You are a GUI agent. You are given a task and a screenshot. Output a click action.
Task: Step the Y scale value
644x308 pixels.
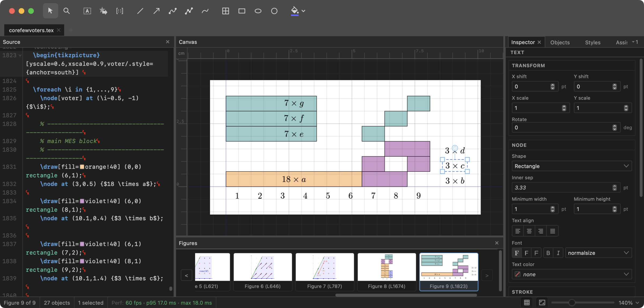click(626, 108)
